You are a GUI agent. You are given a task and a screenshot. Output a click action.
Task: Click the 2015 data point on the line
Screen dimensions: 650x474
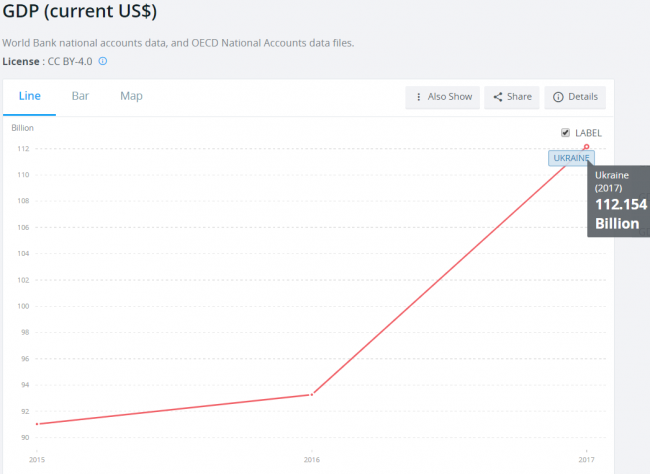tap(38, 424)
